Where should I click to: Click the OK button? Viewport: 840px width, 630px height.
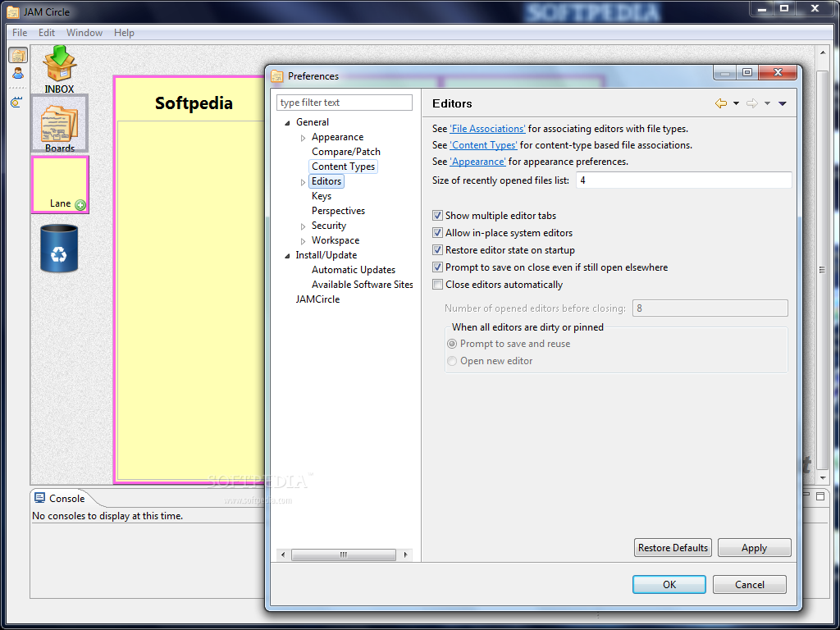(669, 584)
